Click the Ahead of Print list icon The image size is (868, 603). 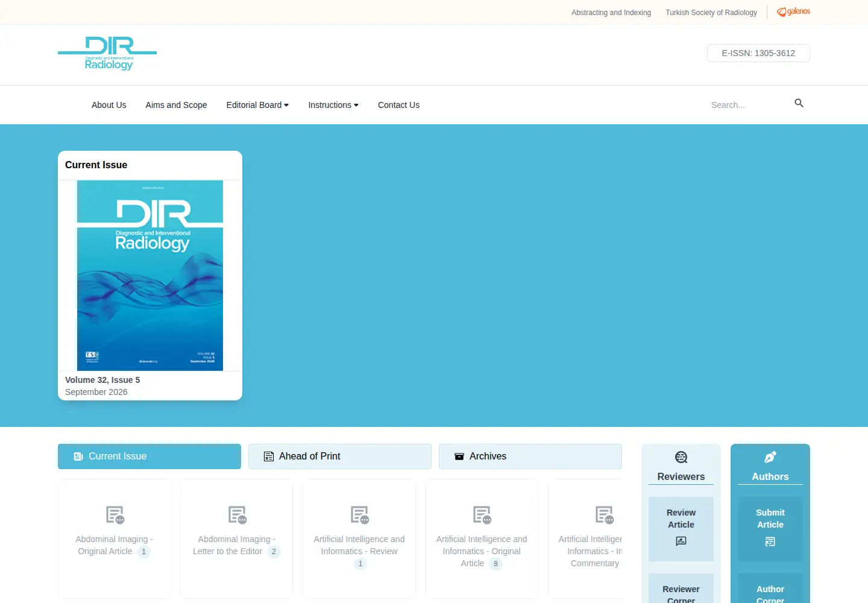269,456
